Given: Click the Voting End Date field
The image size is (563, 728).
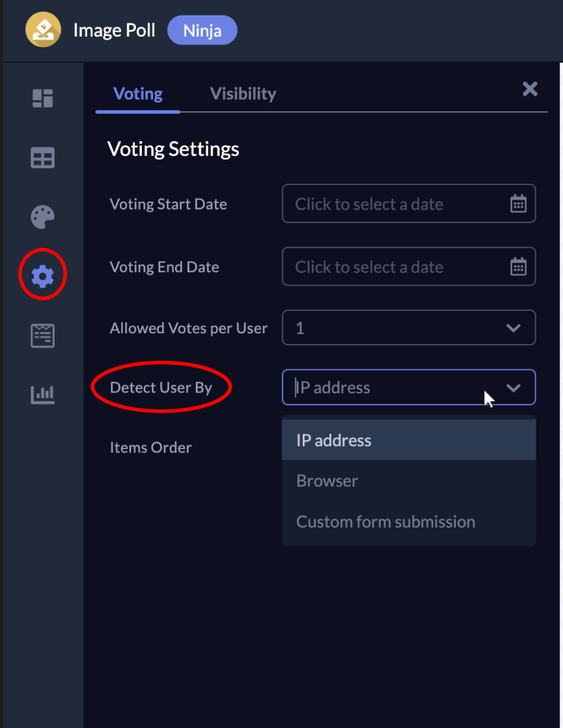Looking at the screenshot, I should point(409,266).
